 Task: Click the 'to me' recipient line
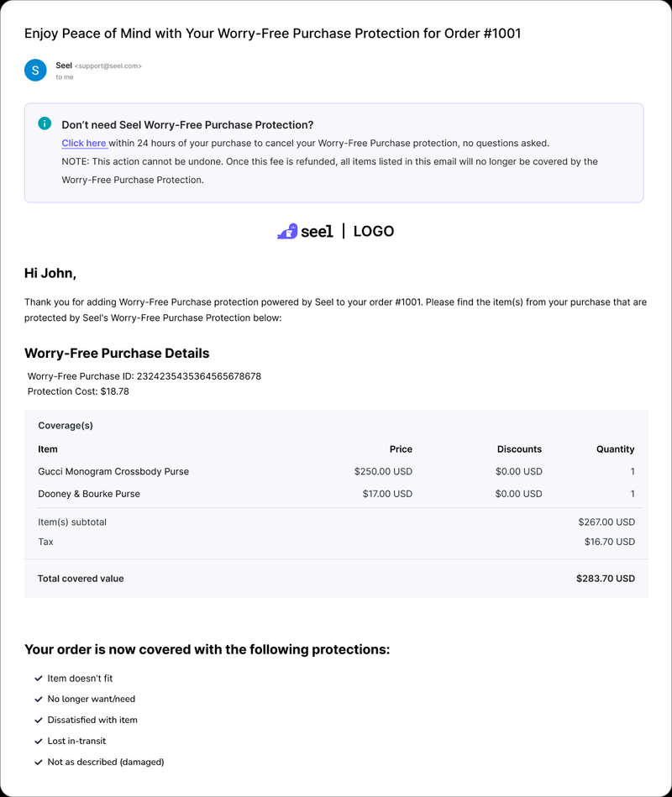(x=65, y=77)
